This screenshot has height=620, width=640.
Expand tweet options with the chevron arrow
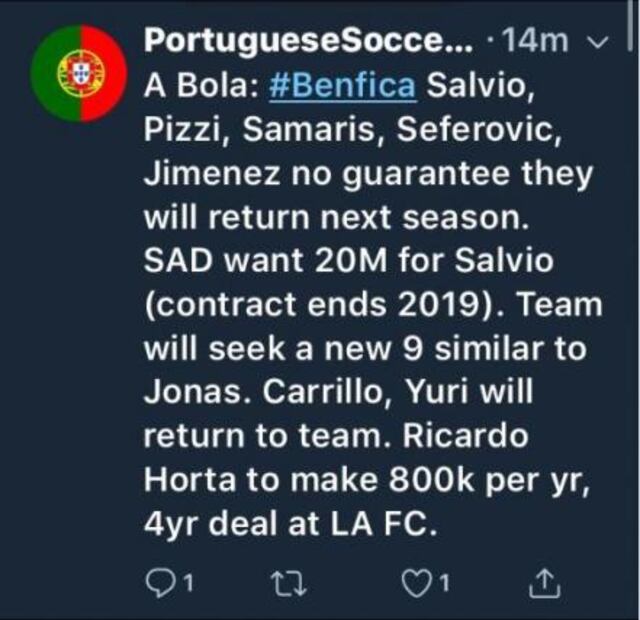600,42
